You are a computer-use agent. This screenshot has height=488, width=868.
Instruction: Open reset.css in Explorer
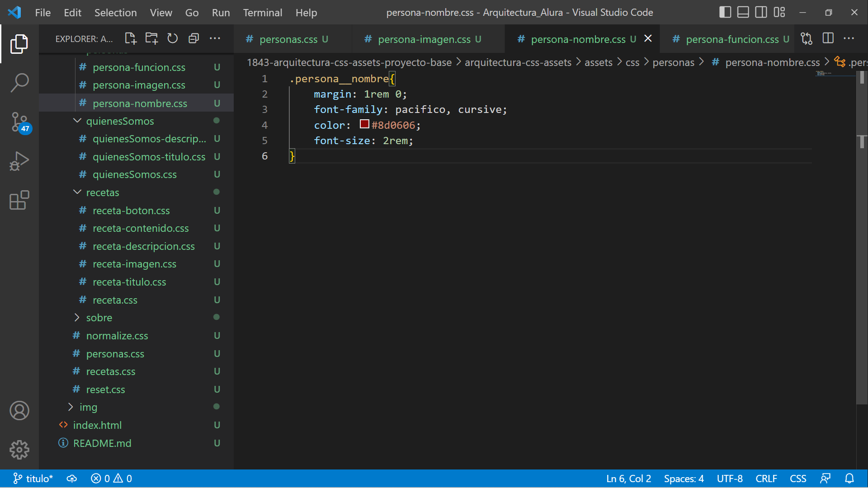click(105, 389)
